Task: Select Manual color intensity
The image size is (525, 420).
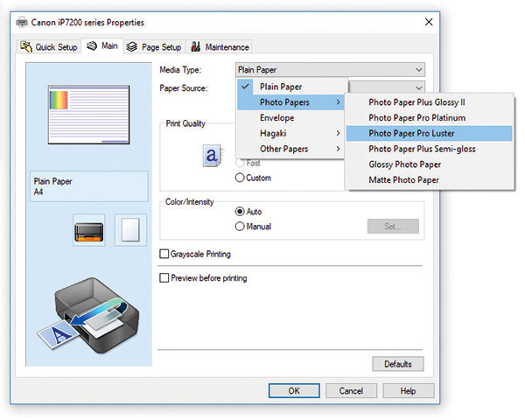Action: pos(240,227)
